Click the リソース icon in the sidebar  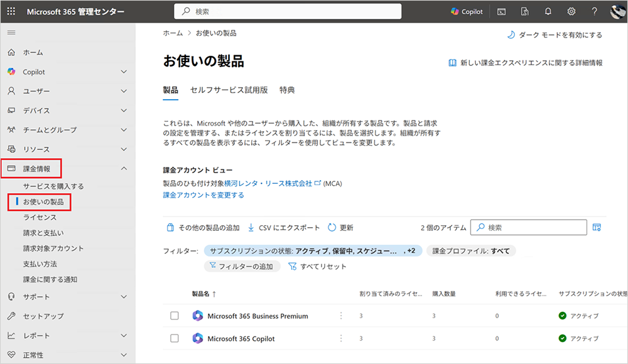pos(11,149)
